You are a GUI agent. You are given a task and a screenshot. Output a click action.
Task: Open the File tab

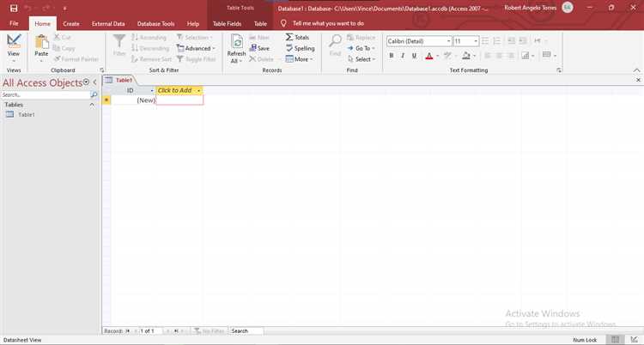[x=14, y=23]
